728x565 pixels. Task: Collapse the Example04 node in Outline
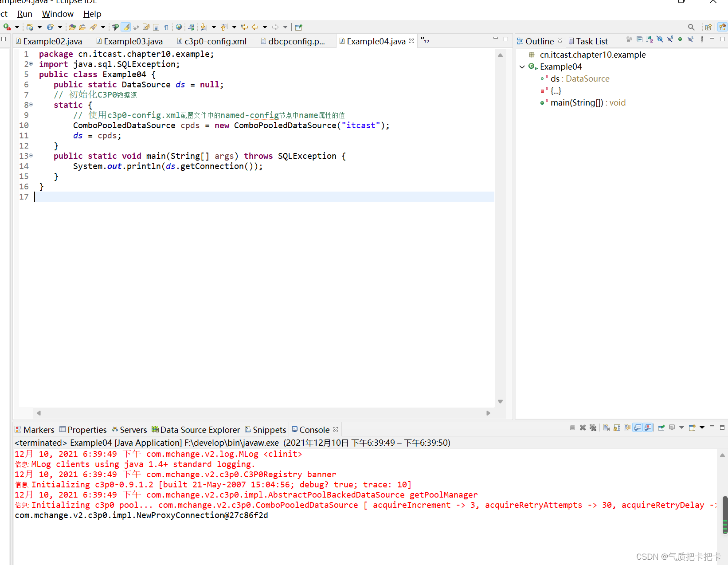(522, 67)
